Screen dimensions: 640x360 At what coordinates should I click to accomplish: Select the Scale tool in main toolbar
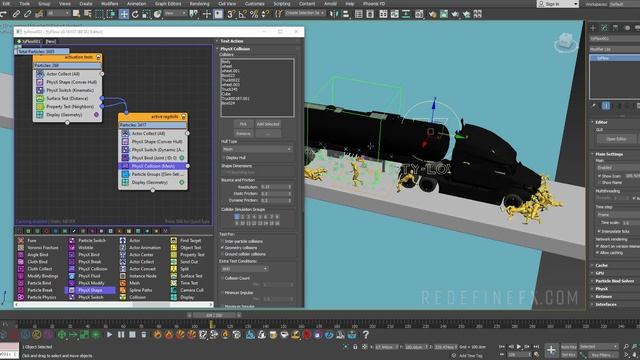146,14
